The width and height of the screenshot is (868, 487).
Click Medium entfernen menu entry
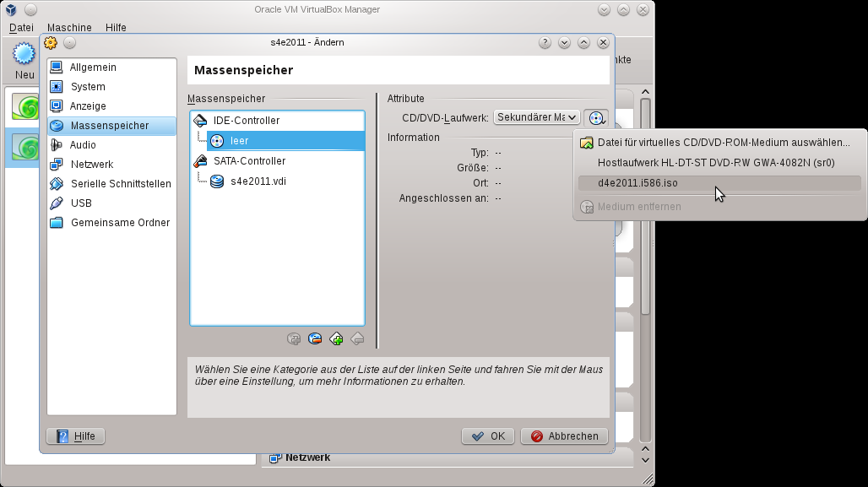(719, 207)
